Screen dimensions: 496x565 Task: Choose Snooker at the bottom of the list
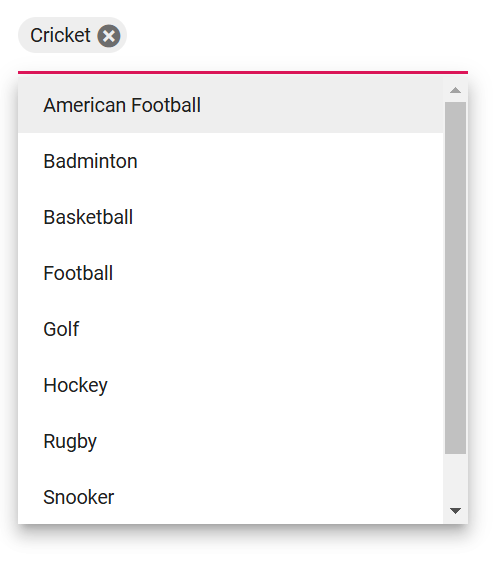pyautogui.click(x=231, y=497)
